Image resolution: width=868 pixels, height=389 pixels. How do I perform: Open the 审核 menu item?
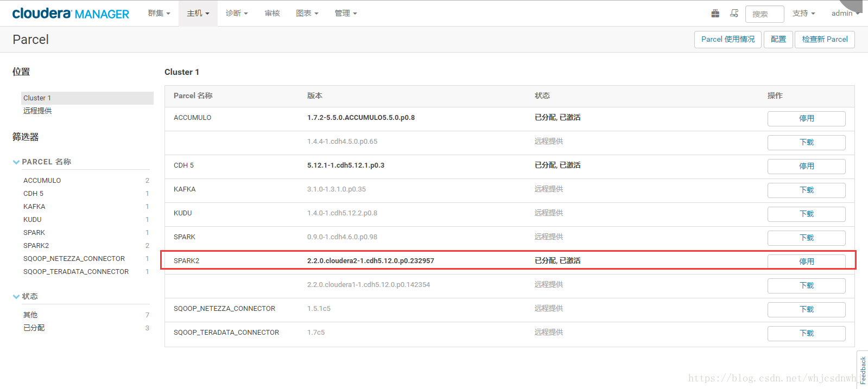click(x=273, y=13)
